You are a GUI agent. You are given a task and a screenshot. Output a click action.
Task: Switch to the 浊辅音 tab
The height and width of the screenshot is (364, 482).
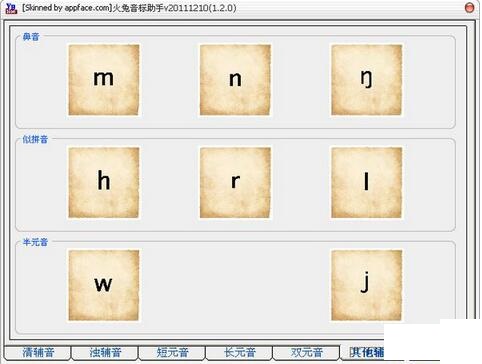pos(105,352)
